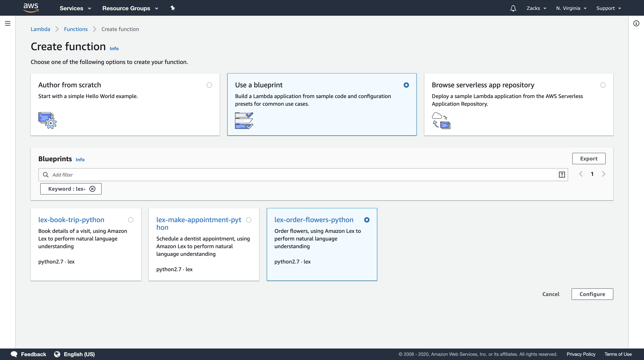Click the pin shortcut icon in navbar
Viewport: 644px width, 360px height.
point(172,8)
